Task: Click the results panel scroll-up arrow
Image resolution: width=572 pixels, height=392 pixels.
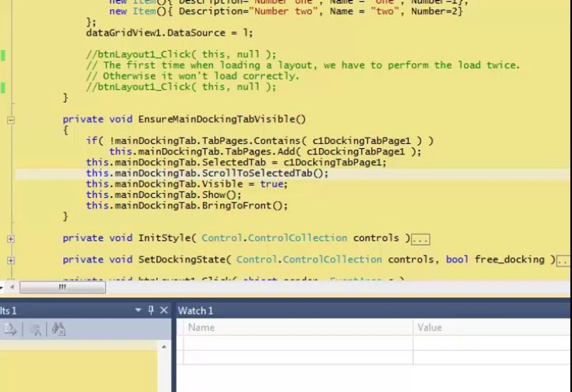Action: point(164,346)
